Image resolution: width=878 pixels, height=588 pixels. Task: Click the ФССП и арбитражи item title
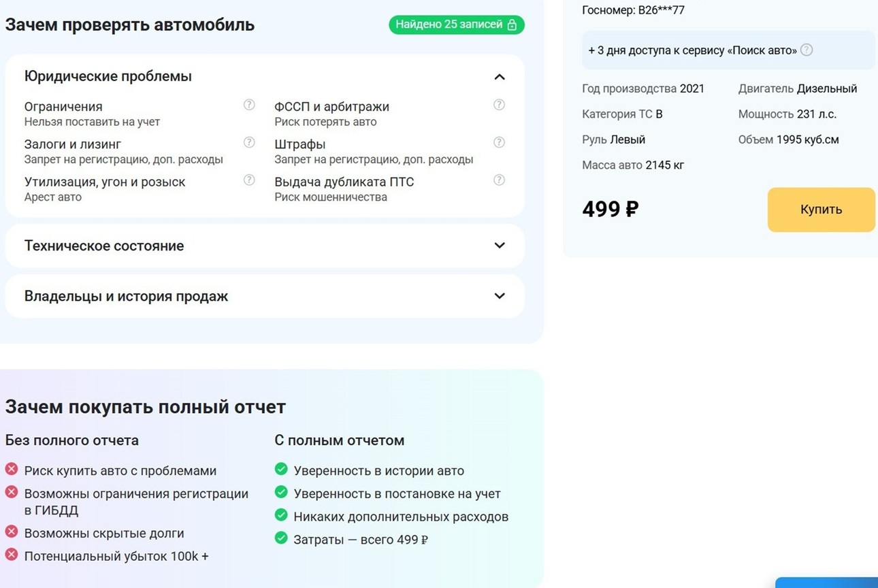(x=332, y=107)
